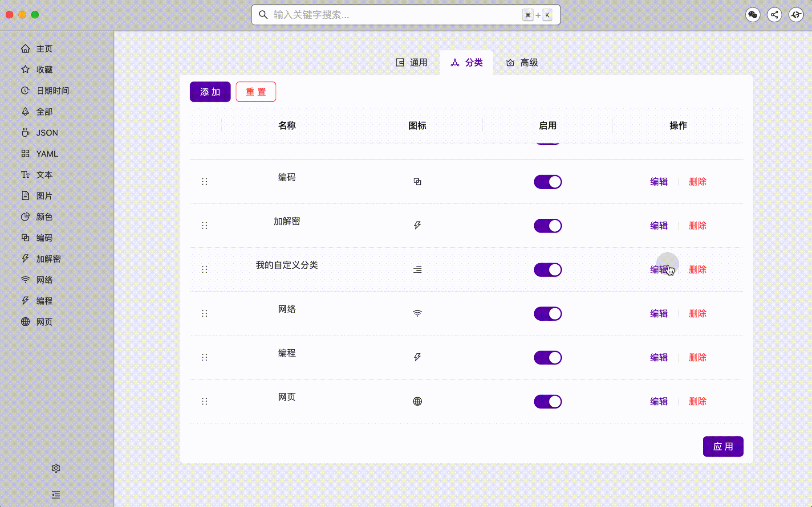Delete the 我的自定义分类 category

tap(698, 270)
